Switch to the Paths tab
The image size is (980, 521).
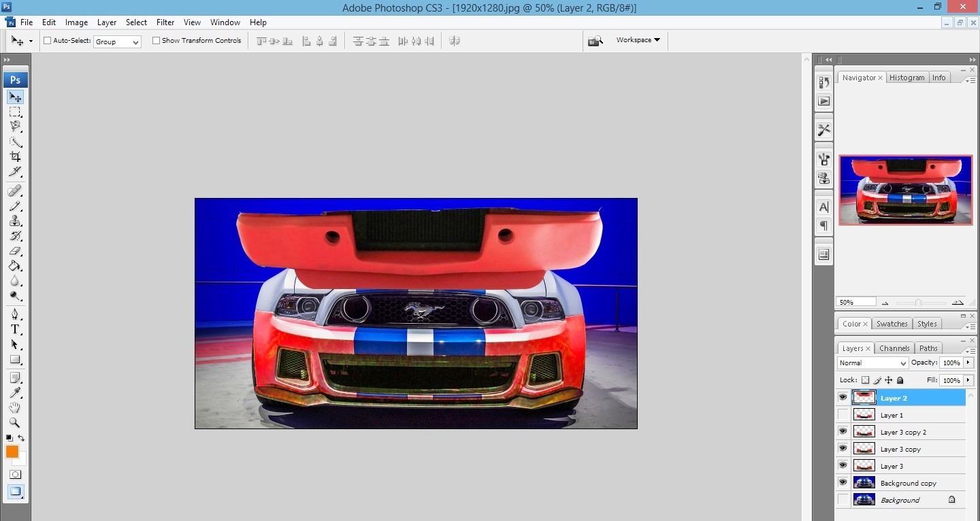click(928, 348)
